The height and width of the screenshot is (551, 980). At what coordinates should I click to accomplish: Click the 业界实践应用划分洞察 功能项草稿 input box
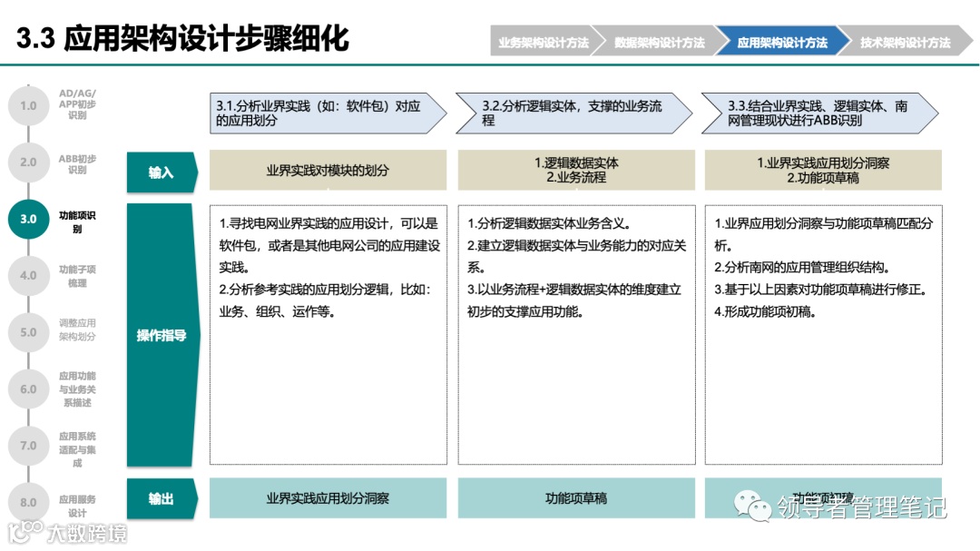tap(823, 170)
